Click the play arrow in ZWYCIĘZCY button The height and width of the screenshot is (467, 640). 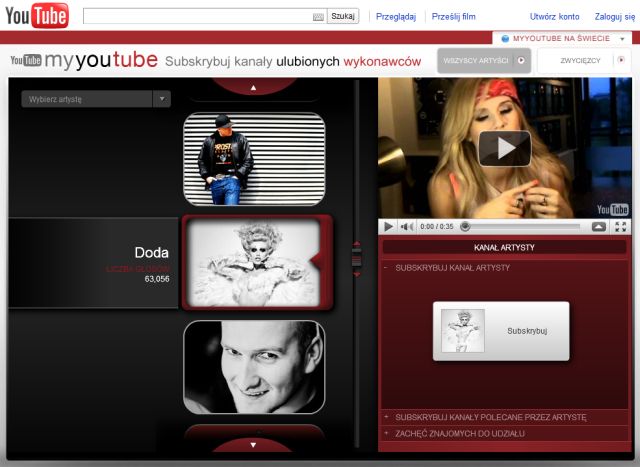621,60
